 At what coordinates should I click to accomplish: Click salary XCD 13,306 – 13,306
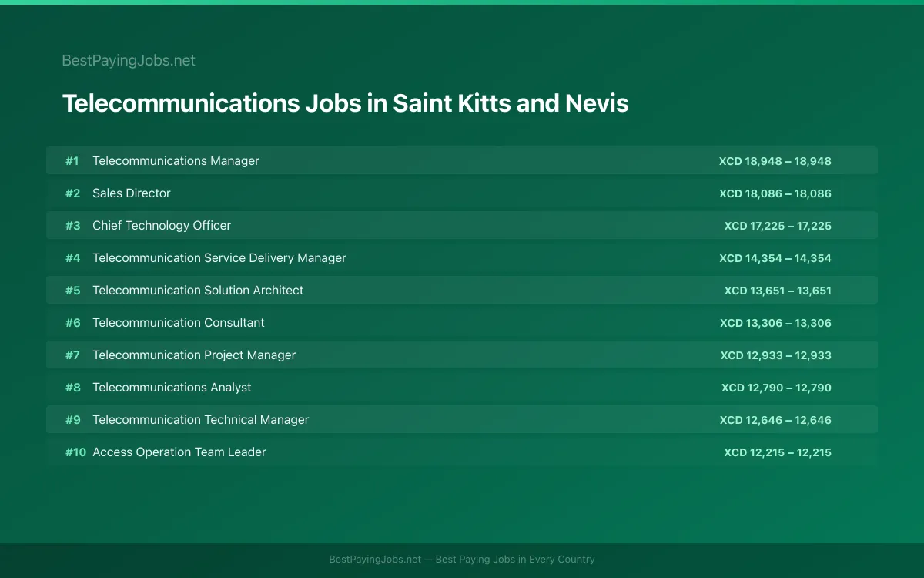775,323
